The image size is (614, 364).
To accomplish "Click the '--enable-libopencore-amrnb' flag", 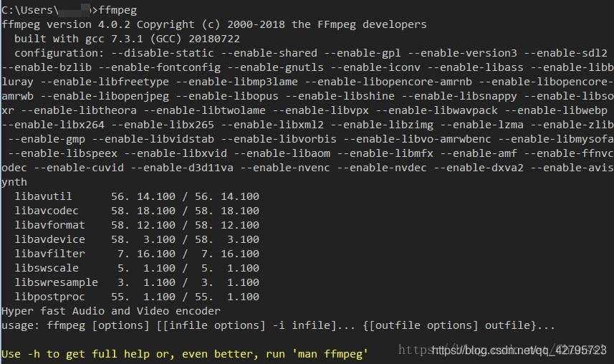I will 388,82.
